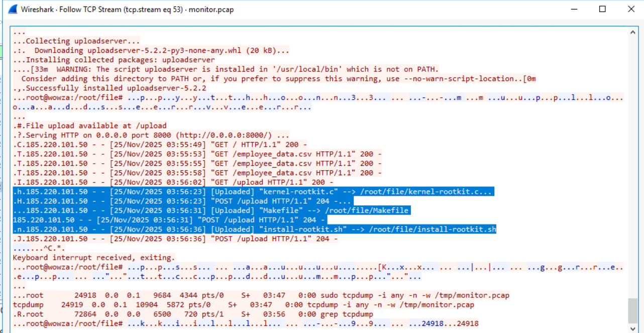This screenshot has height=333, width=644.
Task: Click highlighted 'kernel-rootkit.c' uploaded line
Action: pyautogui.click(x=253, y=192)
